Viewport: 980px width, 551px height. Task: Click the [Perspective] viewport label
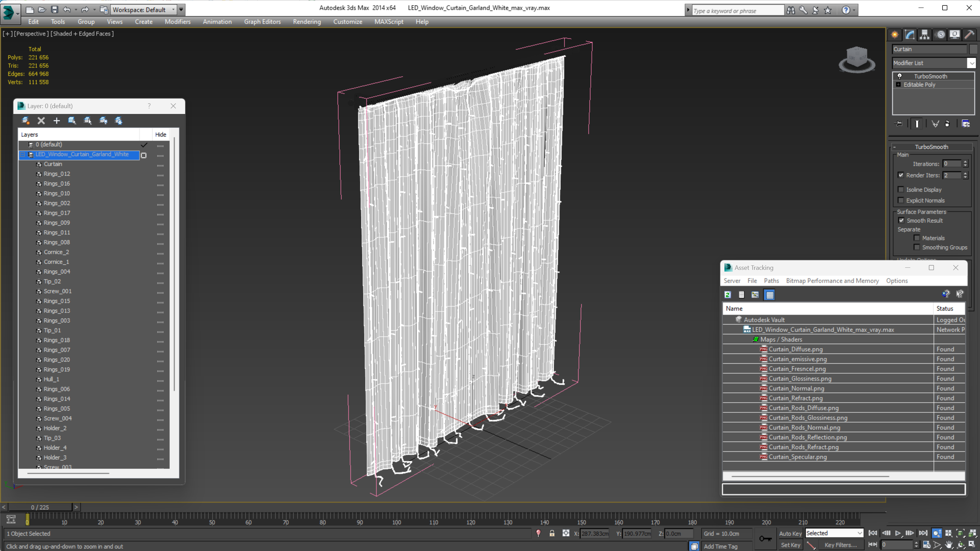[31, 33]
